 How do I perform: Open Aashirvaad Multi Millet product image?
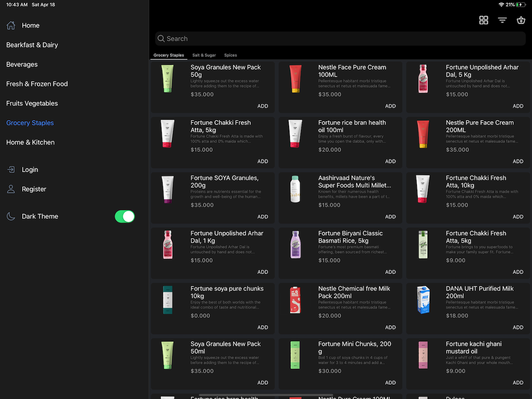click(x=295, y=189)
